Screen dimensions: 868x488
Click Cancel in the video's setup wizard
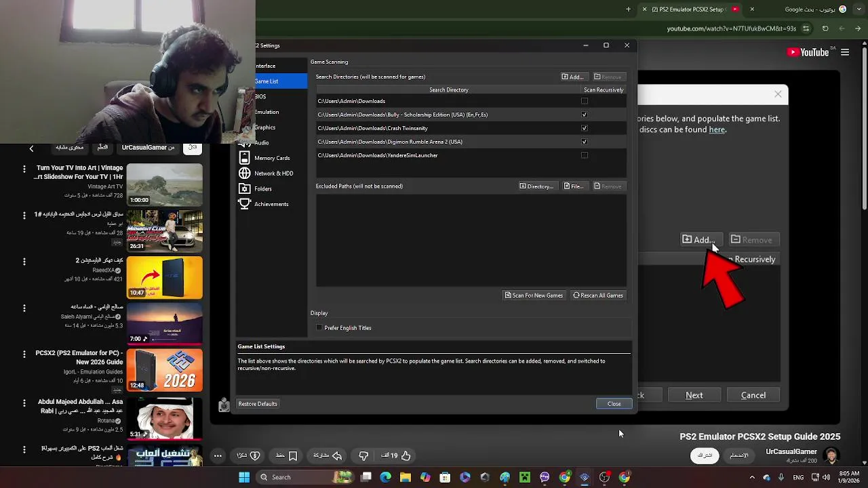click(x=753, y=395)
